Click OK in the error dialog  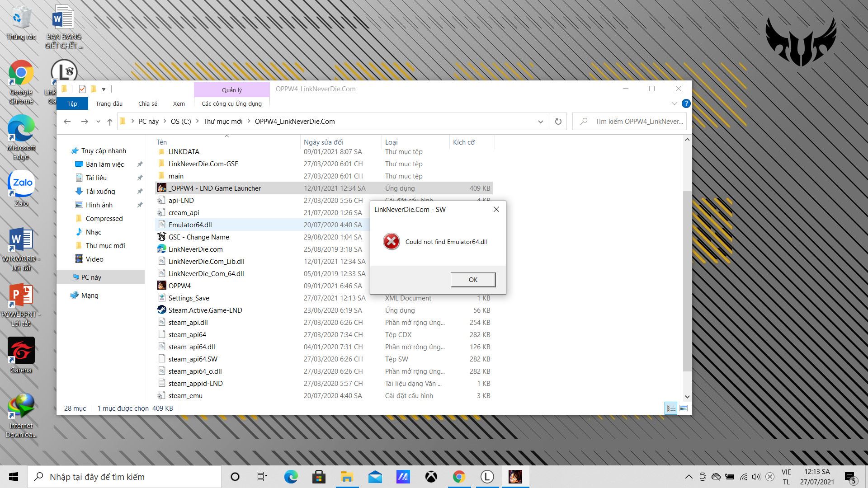tap(473, 280)
